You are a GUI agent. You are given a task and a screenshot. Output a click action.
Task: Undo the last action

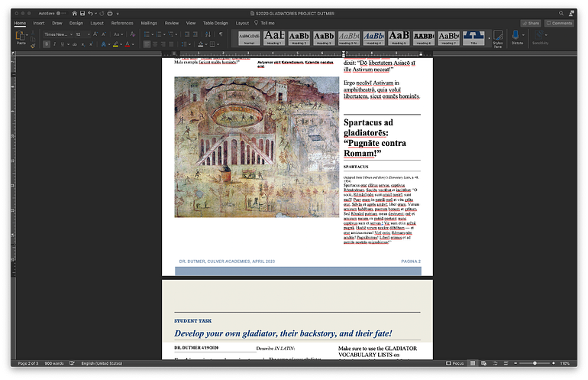click(90, 13)
